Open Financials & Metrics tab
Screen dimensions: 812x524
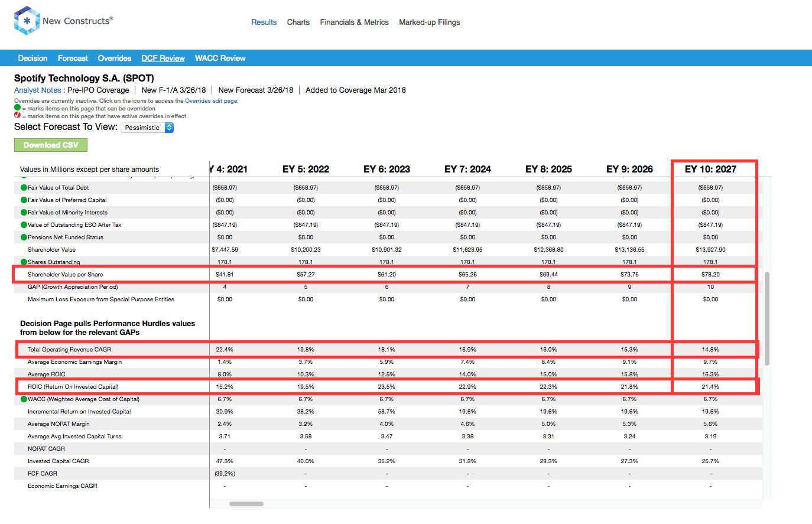click(x=354, y=22)
